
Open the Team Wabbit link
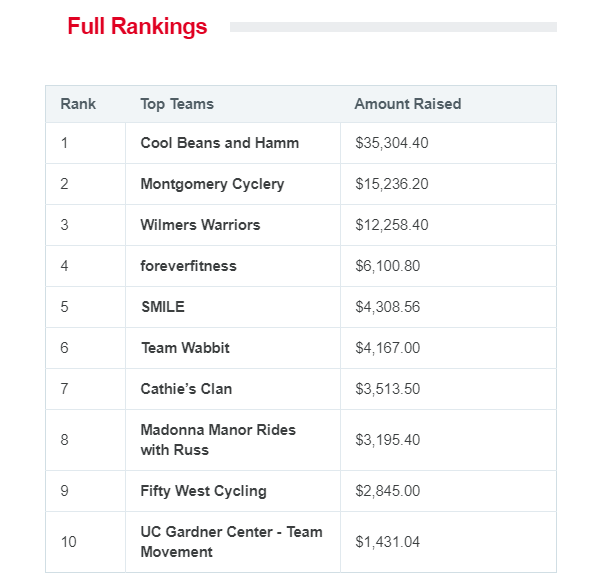click(x=185, y=348)
